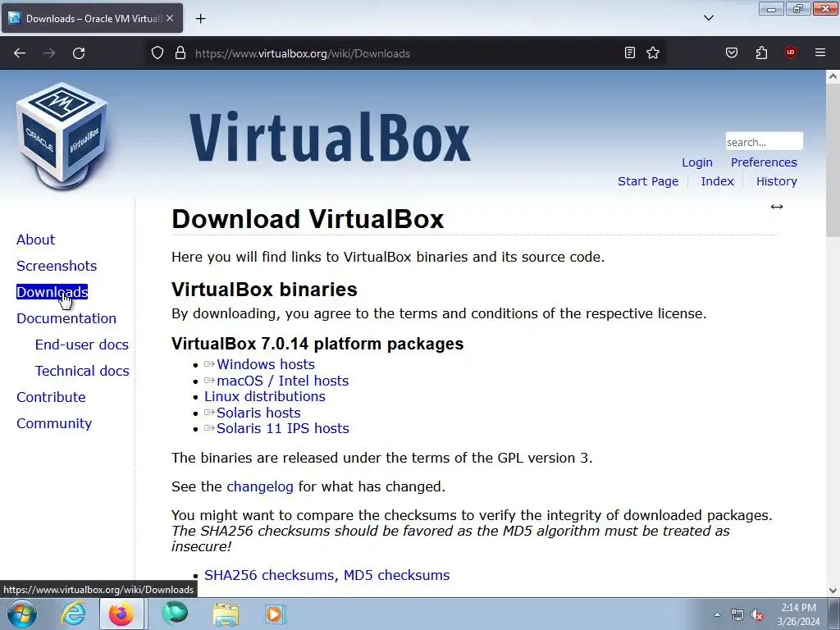Expand the list all tabs chevron

click(x=708, y=18)
